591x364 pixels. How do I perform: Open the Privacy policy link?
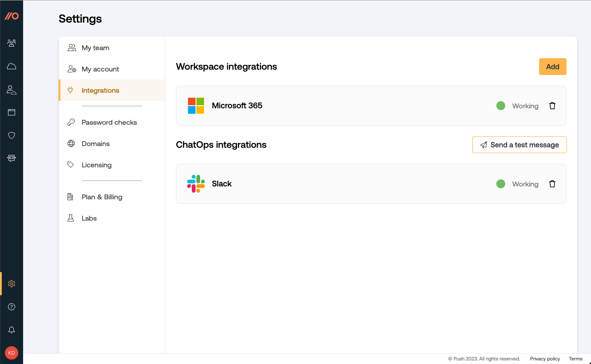point(545,359)
